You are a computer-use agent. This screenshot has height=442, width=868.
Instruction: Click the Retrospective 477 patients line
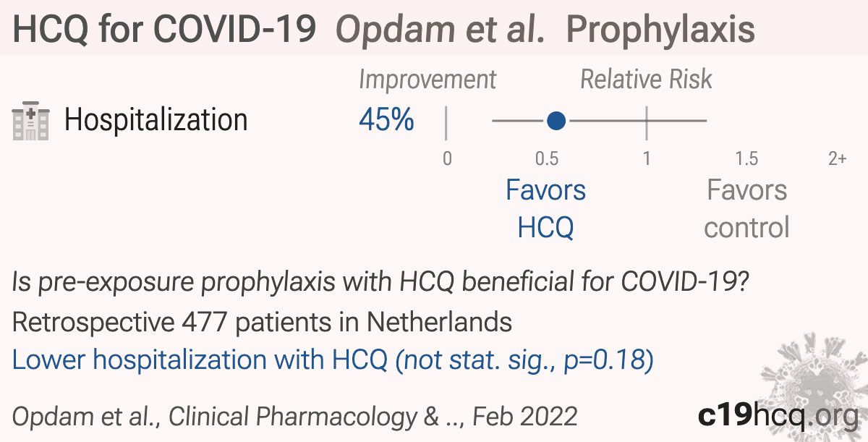click(262, 322)
